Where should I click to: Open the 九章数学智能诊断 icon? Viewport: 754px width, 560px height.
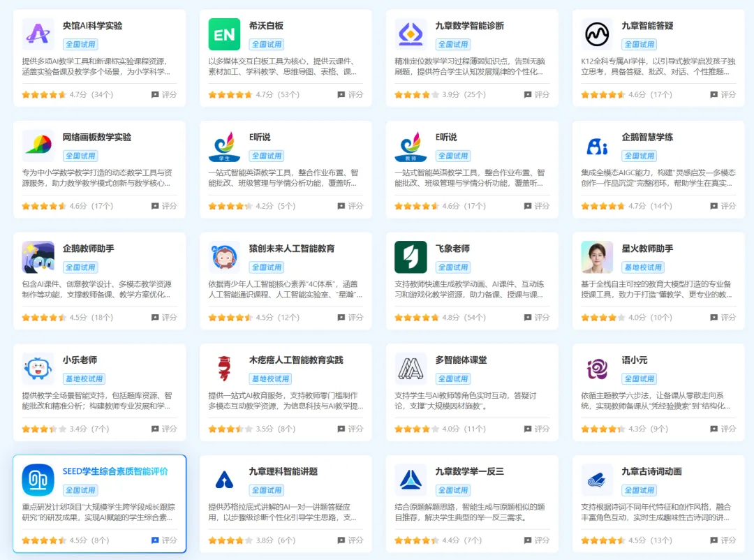(x=411, y=34)
